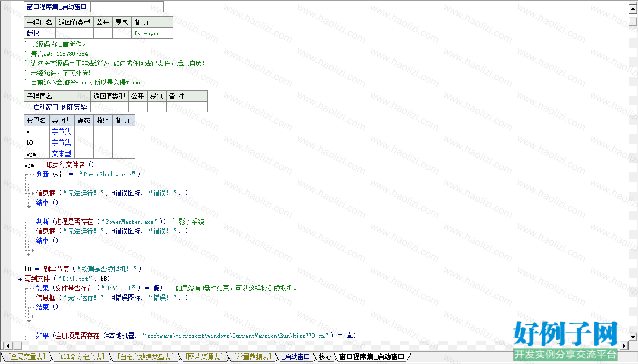Select the 版权 subroutine name cell
This screenshot has width=638, height=364.
40,33
